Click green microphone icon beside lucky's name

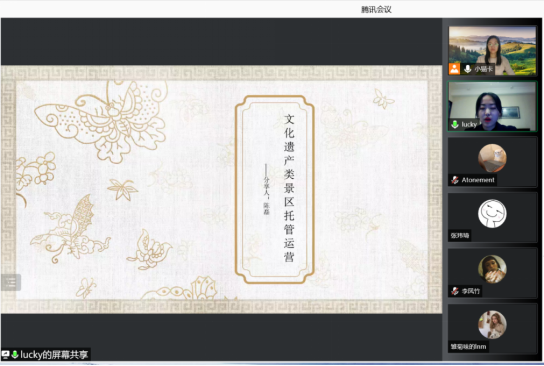pyautogui.click(x=455, y=124)
